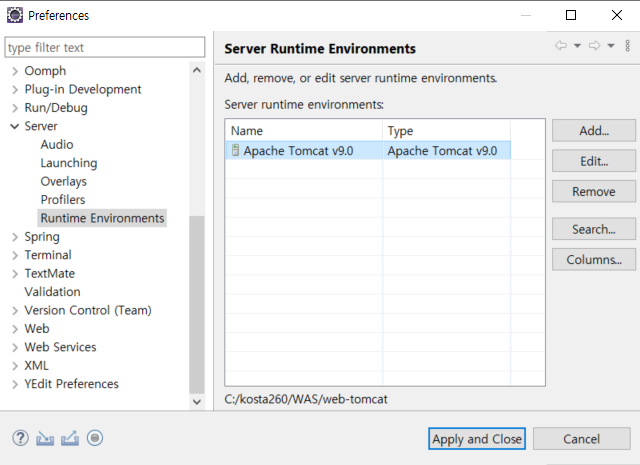The image size is (640, 465).
Task: Click the C:/kosta260/WAS/web-tomcat path text
Action: (x=306, y=399)
